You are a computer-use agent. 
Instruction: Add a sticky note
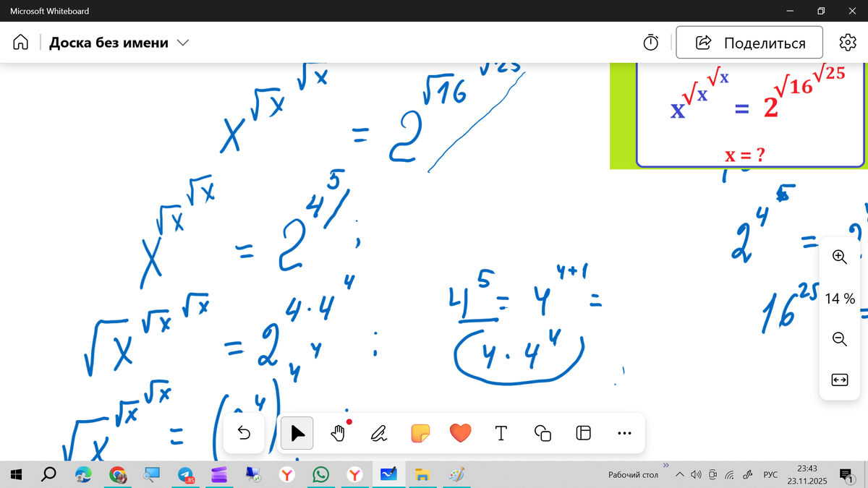(x=420, y=433)
